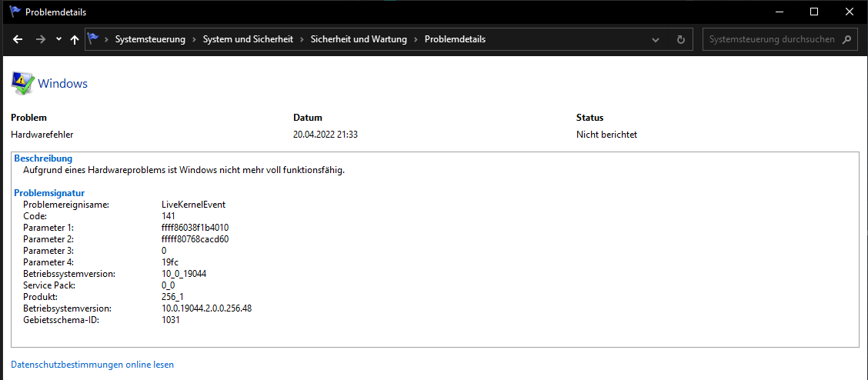Expand chevron between flag icon and Systemsteuerung
This screenshot has width=868, height=380.
point(106,40)
